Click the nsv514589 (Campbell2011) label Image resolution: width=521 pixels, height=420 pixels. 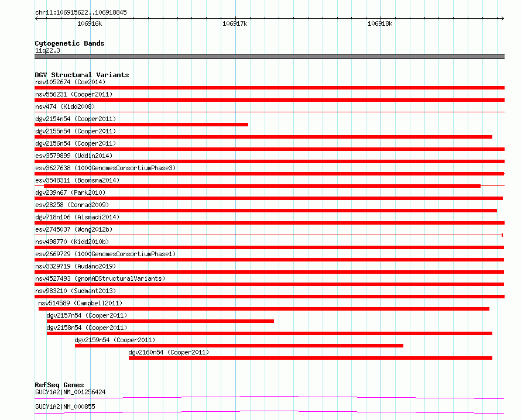point(80,303)
